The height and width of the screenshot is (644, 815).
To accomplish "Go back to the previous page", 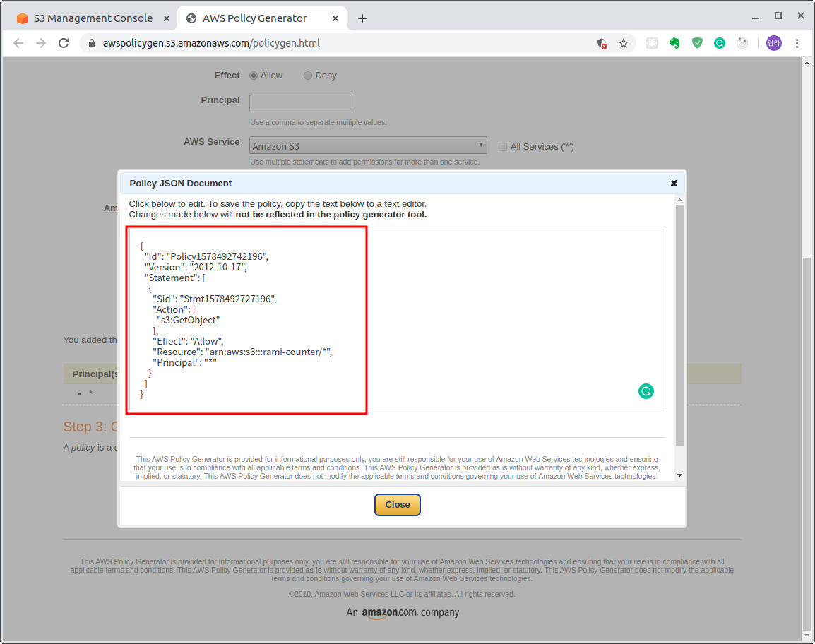I will tap(18, 43).
